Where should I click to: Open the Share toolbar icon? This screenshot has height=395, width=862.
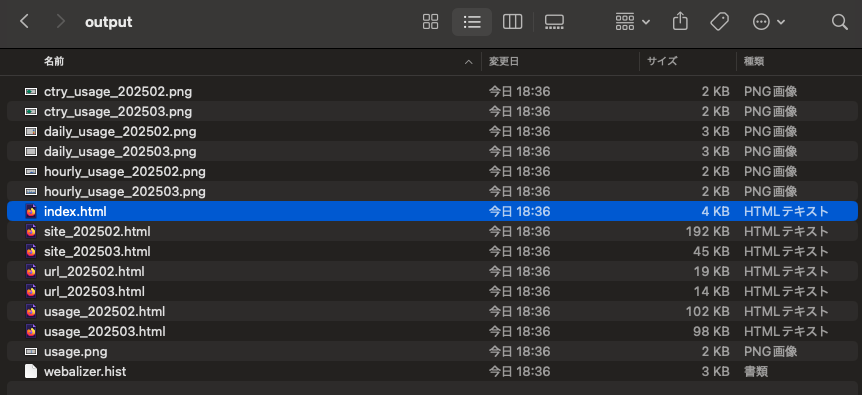680,22
